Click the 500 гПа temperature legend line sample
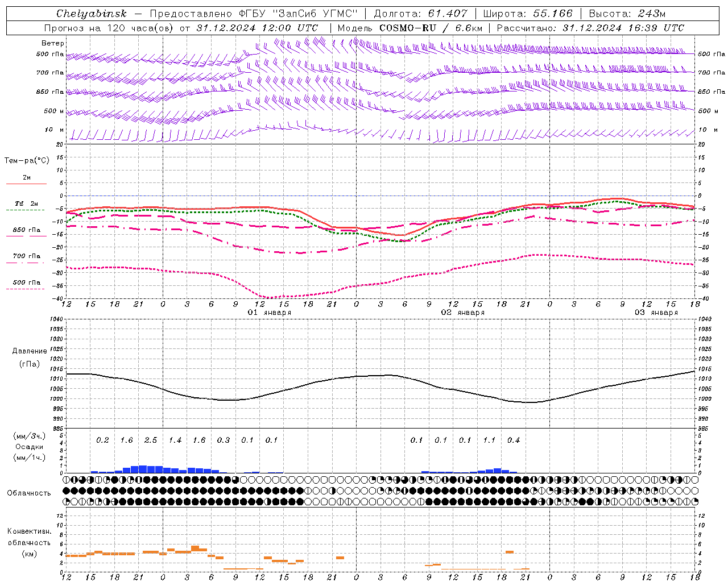 [25, 289]
